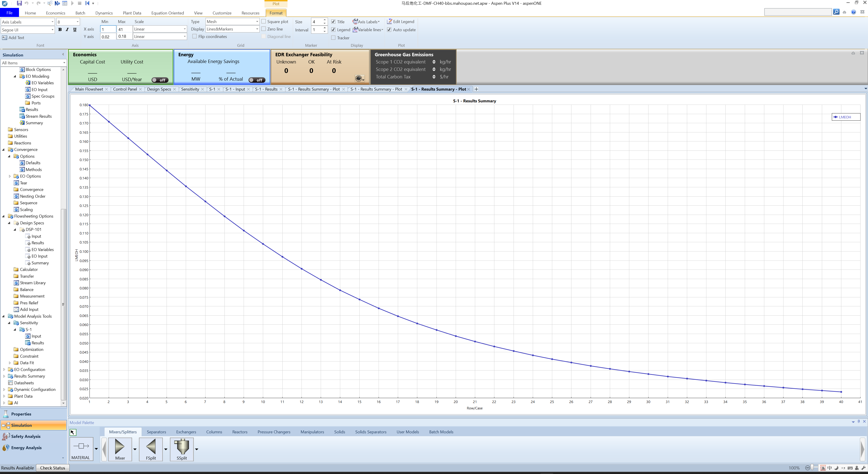This screenshot has height=474, width=868.
Task: Pick the Mixer block icon
Action: [120, 449]
